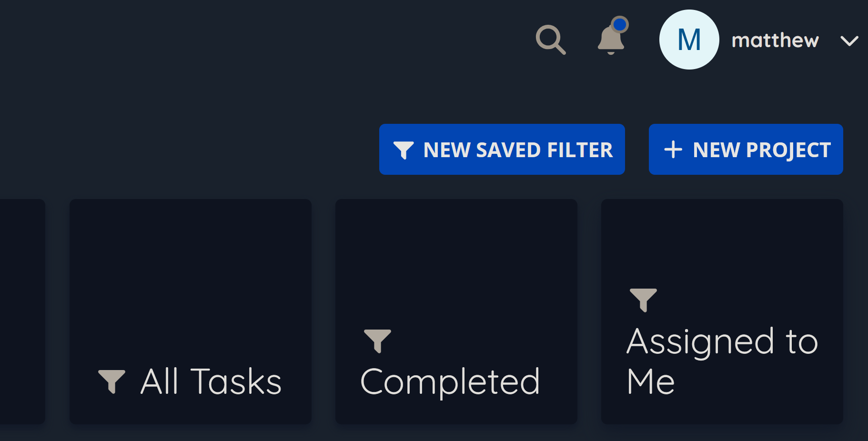Click the "Completed" title text
Image resolution: width=868 pixels, height=441 pixels.
[450, 381]
